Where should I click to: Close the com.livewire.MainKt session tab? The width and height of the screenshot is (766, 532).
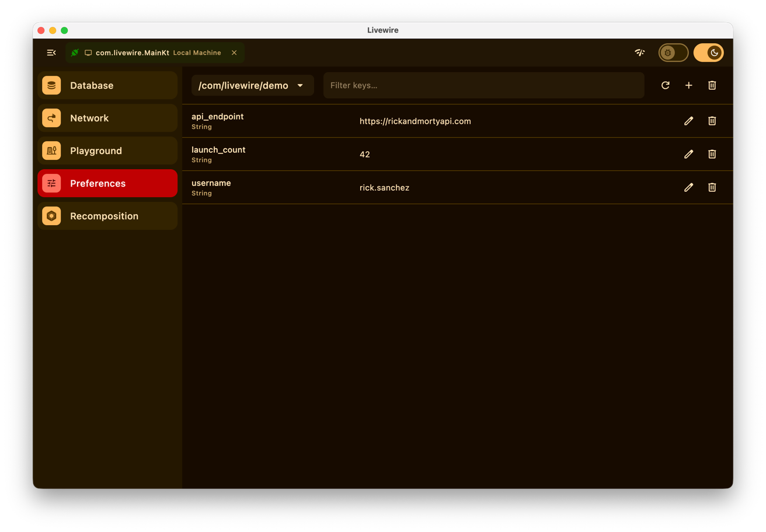[x=234, y=52]
